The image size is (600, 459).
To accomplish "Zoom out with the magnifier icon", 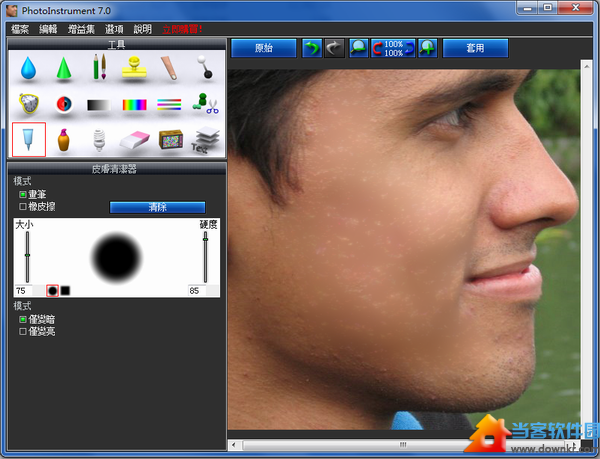I will point(359,49).
